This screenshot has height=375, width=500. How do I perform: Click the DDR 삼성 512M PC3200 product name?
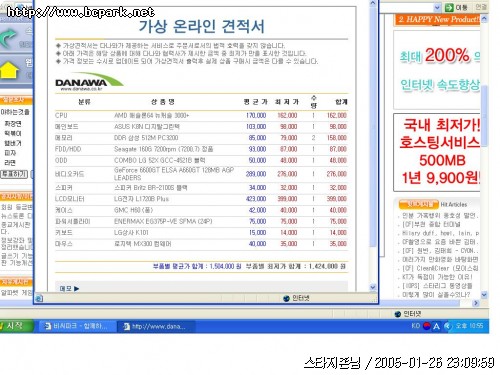[146, 138]
